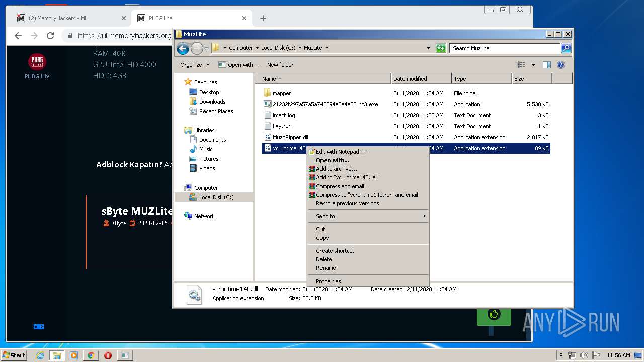Click the Search MuzLite input field
The height and width of the screenshot is (362, 644).
[x=505, y=48]
